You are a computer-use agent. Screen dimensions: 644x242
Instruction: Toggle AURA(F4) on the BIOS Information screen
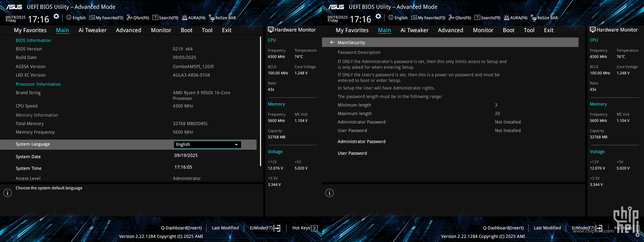click(193, 18)
